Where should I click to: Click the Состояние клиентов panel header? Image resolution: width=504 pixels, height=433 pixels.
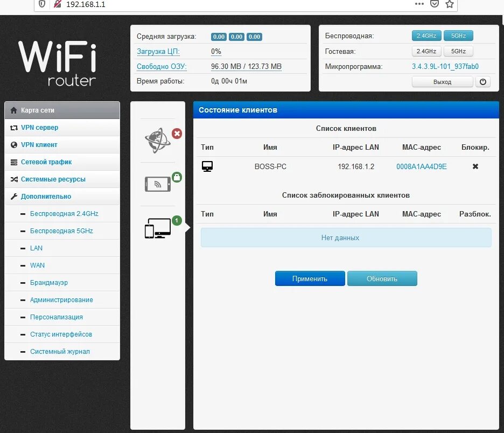pyautogui.click(x=346, y=110)
